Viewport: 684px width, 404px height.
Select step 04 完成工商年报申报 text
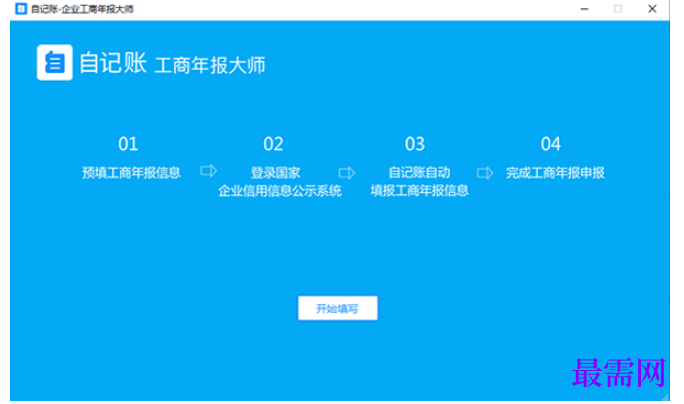pyautogui.click(x=555, y=173)
